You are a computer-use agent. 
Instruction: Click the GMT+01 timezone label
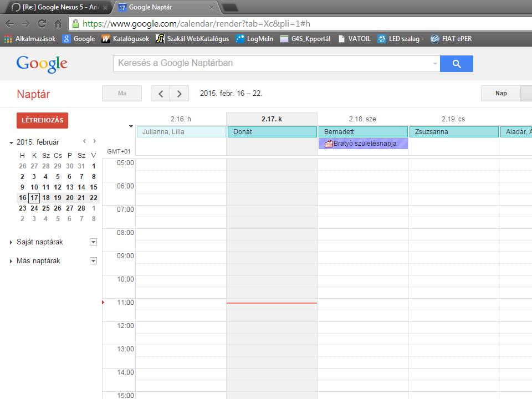(x=119, y=151)
